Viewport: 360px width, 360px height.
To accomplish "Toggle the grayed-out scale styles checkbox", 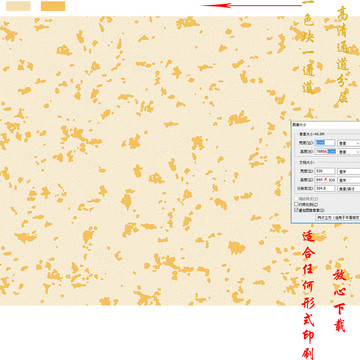I will pyautogui.click(x=296, y=198).
